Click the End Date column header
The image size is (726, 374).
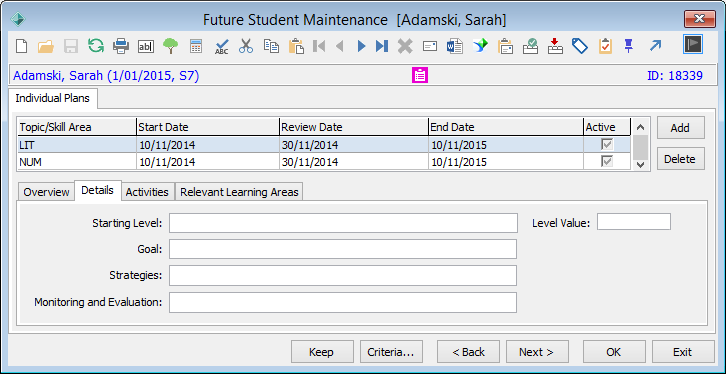coord(506,127)
